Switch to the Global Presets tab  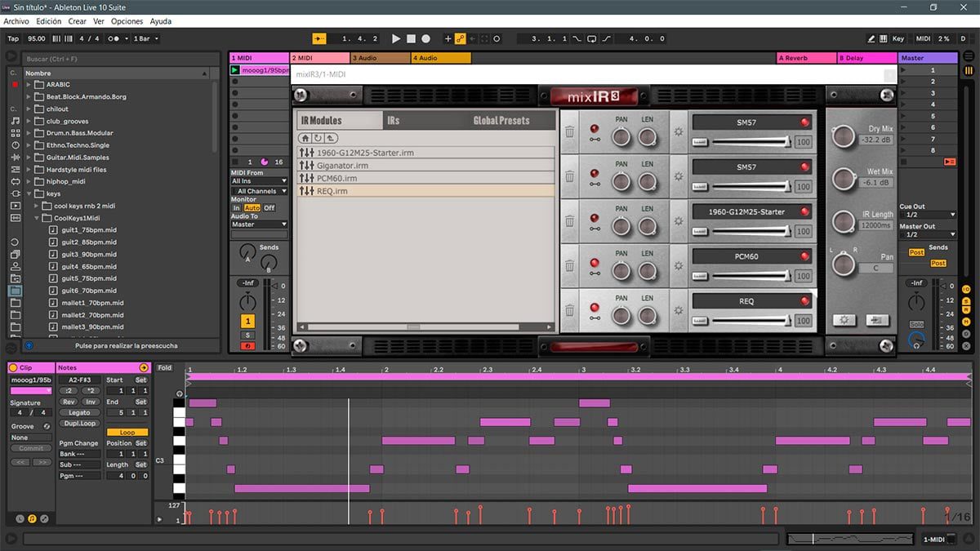pos(501,121)
